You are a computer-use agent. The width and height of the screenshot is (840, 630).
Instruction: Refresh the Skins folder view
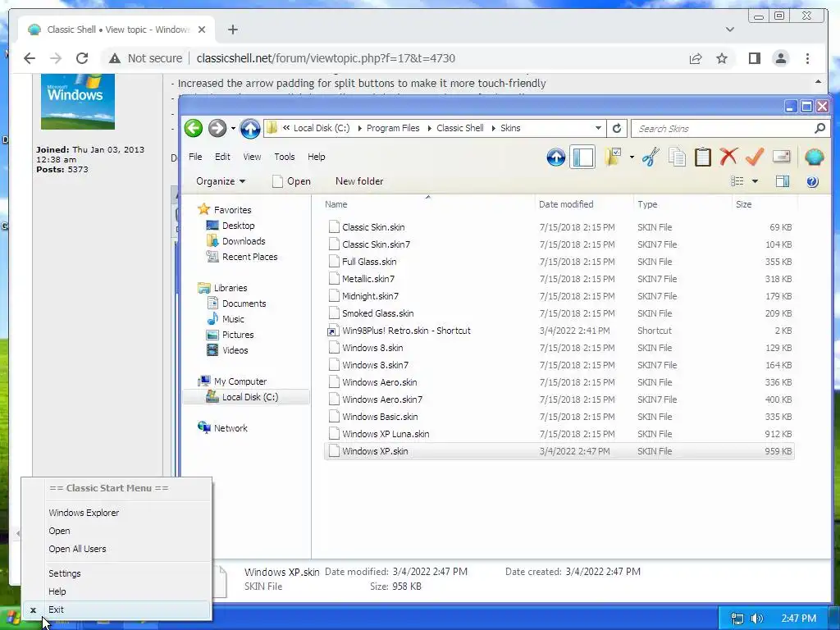[617, 128]
